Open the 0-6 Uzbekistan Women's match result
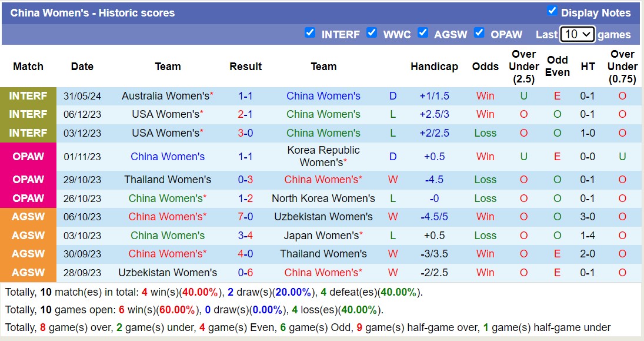The image size is (644, 341). pos(245,273)
